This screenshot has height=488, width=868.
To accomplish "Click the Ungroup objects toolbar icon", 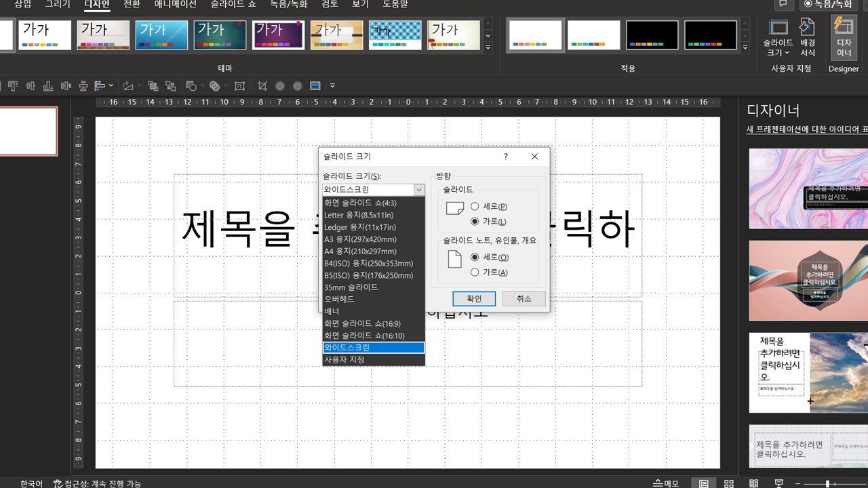I will (x=170, y=86).
